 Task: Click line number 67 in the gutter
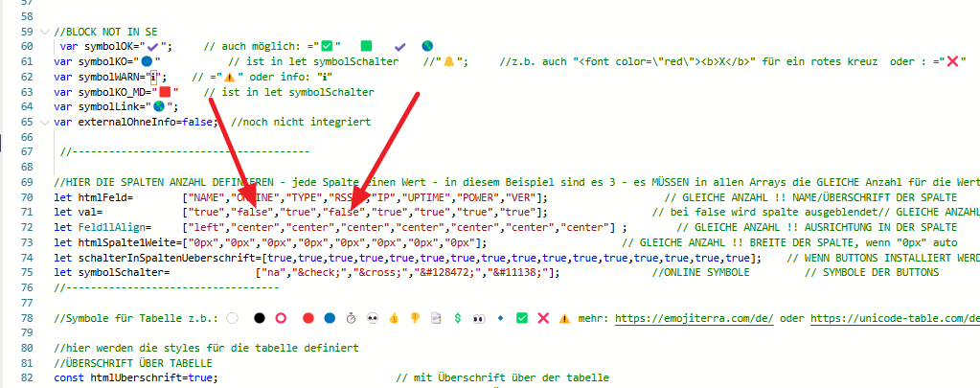26,151
